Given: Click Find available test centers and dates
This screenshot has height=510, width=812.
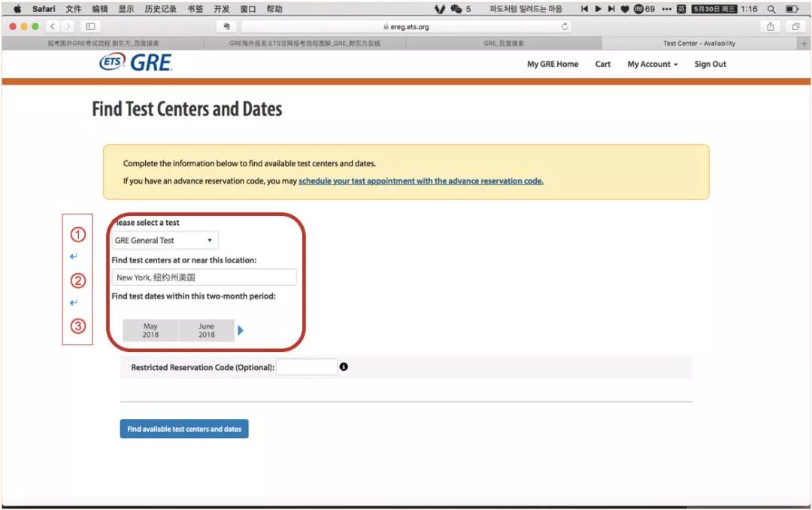Looking at the screenshot, I should (184, 429).
